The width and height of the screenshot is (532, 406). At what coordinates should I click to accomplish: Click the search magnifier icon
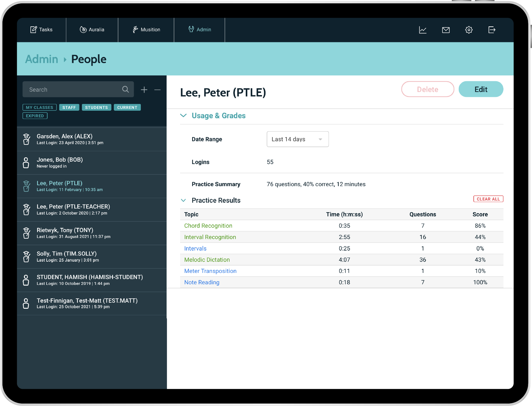point(125,89)
